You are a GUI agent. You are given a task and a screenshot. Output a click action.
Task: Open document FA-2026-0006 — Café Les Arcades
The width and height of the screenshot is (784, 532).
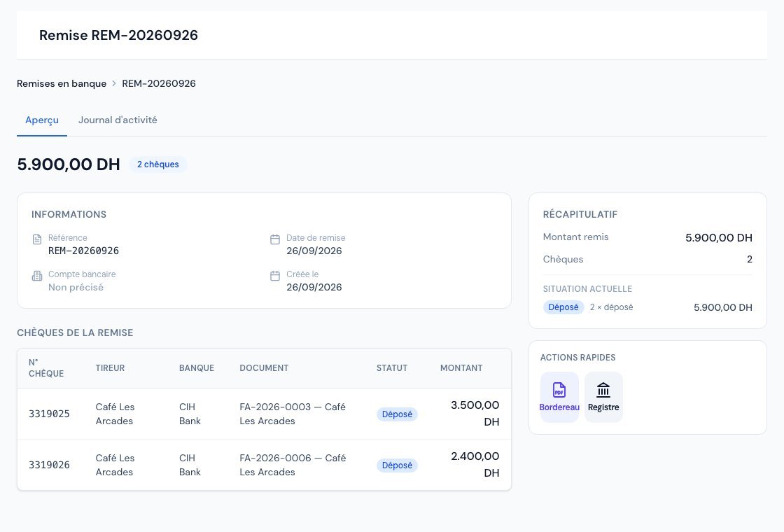pyautogui.click(x=293, y=465)
